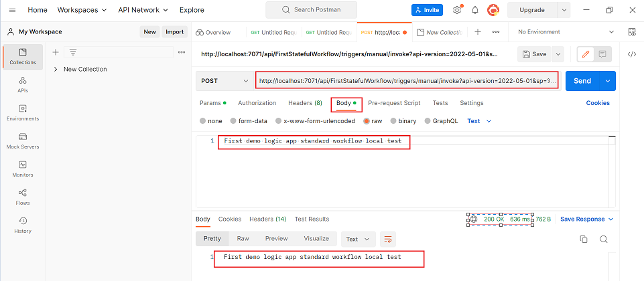Screen dimensions: 644x281
Task: Open Save Response dropdown
Action: point(587,219)
